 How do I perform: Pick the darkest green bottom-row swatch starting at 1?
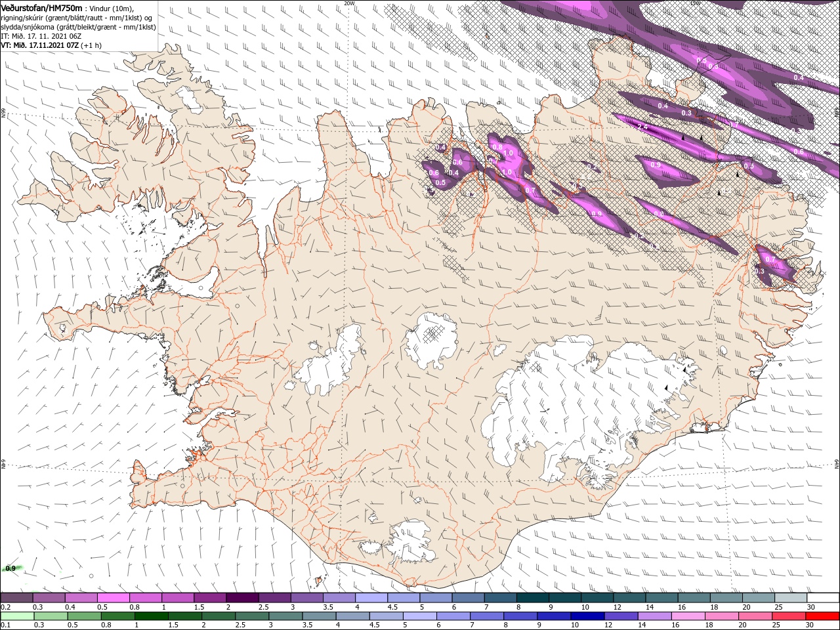point(151,616)
